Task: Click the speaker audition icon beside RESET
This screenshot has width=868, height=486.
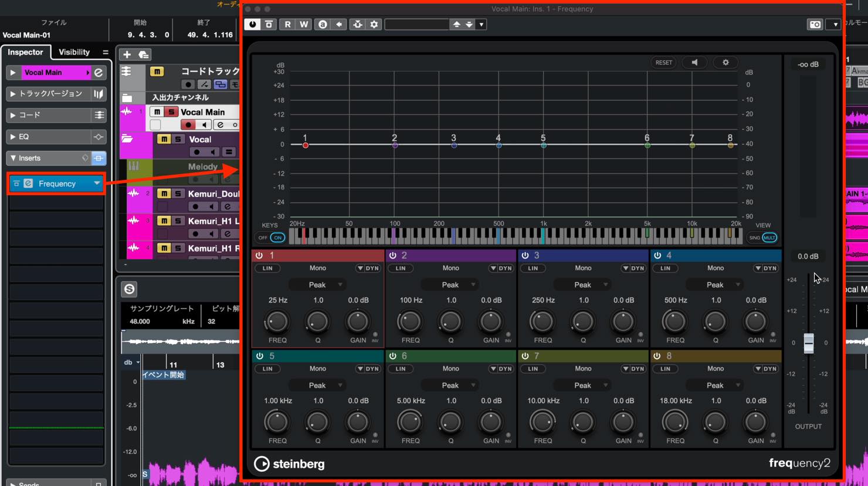Action: point(694,63)
